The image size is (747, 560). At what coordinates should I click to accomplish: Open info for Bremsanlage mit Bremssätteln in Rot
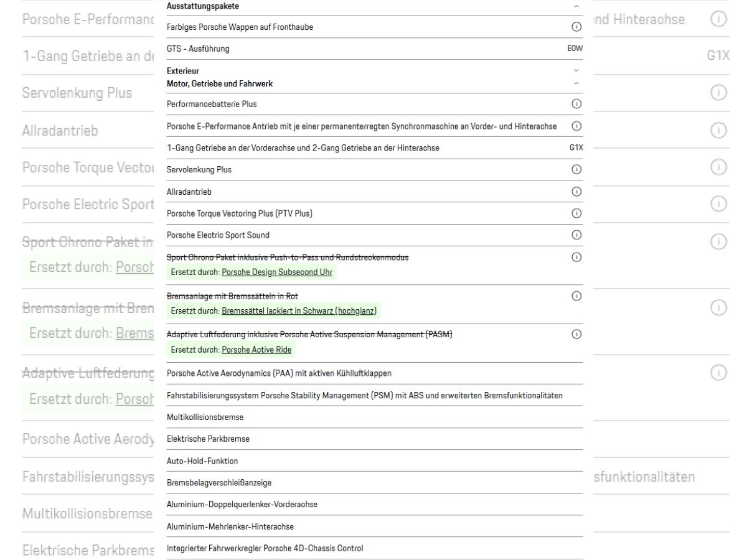[576, 296]
